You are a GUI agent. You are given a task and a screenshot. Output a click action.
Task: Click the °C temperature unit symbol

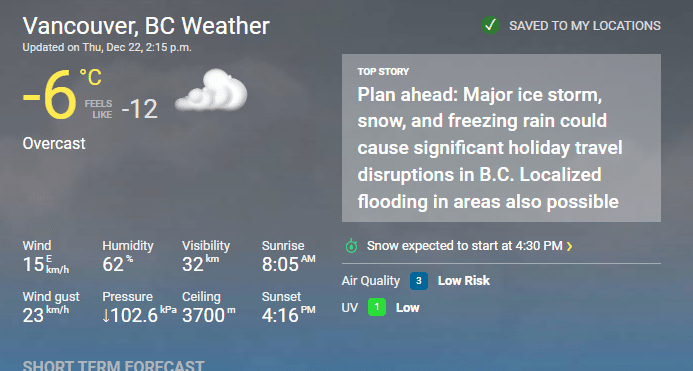(x=91, y=77)
